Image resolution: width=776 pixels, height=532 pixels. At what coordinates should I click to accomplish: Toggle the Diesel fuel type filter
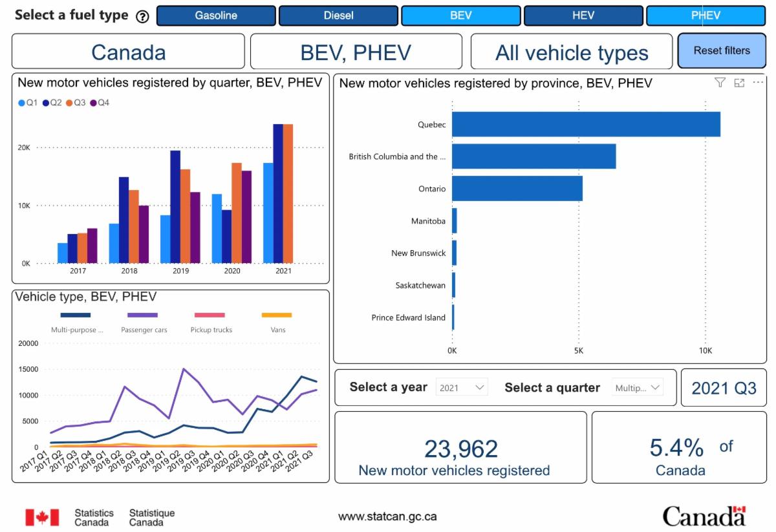(338, 16)
